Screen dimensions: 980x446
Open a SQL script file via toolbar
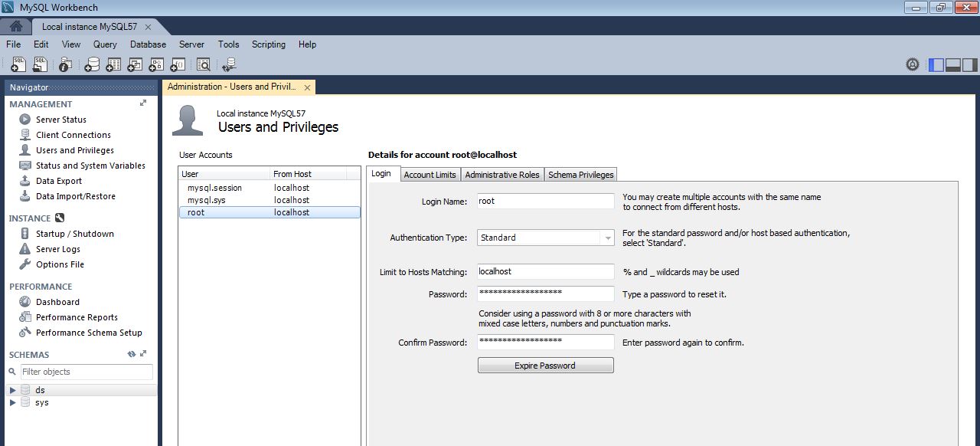pos(40,65)
